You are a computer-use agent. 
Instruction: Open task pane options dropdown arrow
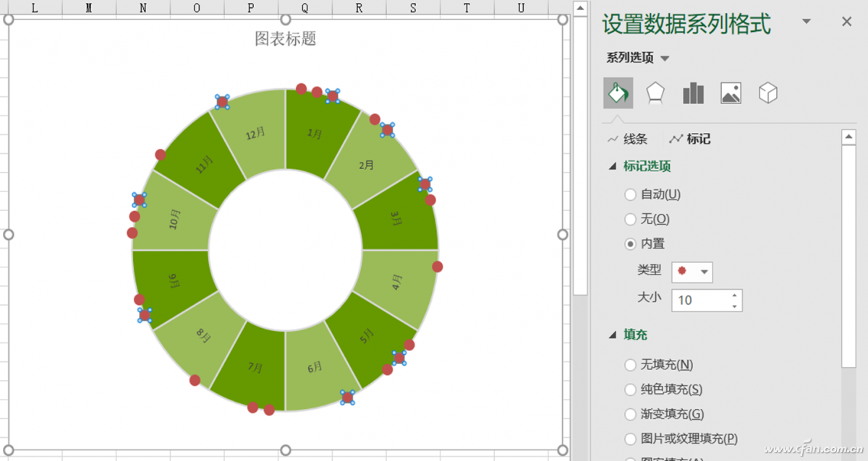(807, 22)
